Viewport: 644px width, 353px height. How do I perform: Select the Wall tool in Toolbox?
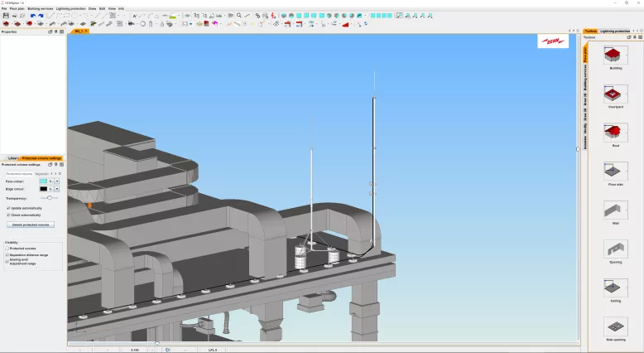point(615,210)
